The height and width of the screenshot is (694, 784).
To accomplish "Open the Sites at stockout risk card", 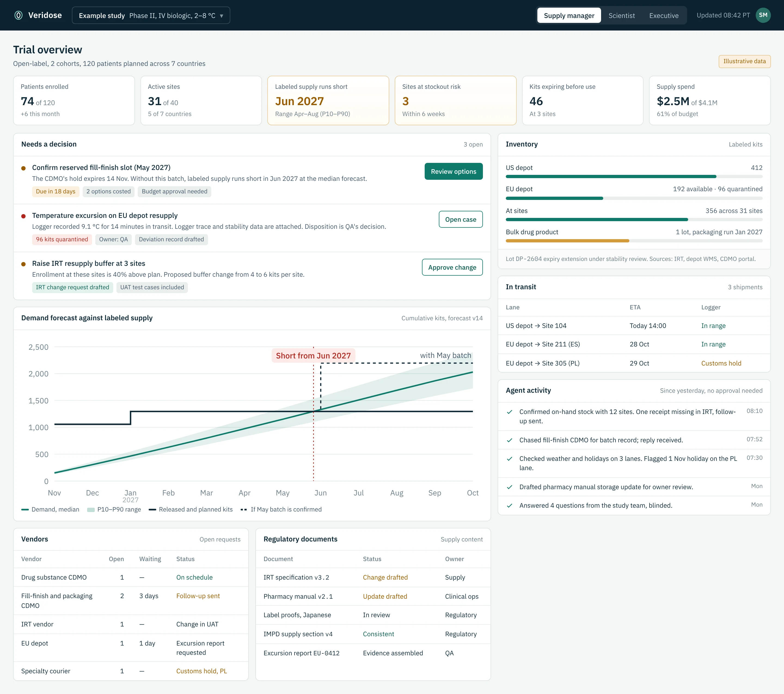I will [x=455, y=100].
